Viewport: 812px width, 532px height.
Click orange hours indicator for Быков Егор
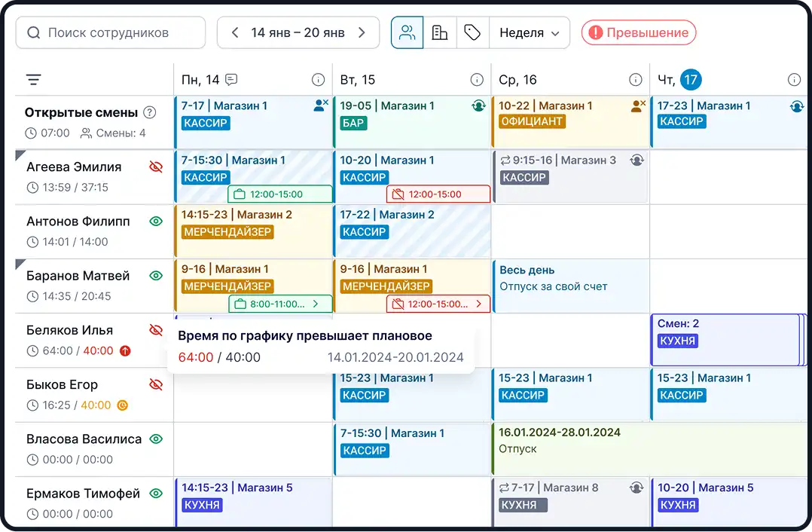pos(122,405)
